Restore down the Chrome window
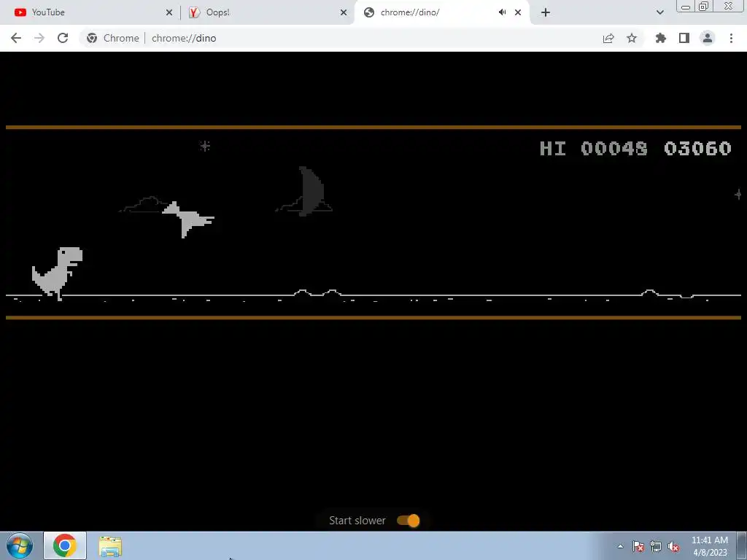 [704, 7]
